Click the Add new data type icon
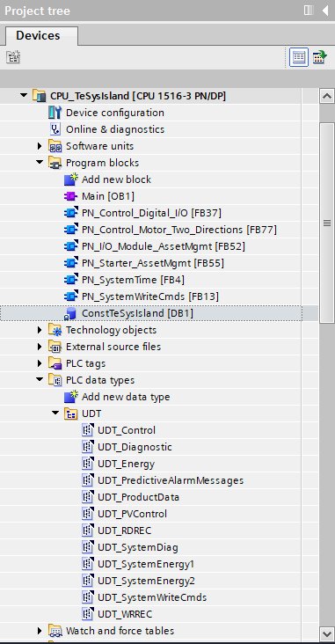The image size is (335, 644). click(70, 397)
